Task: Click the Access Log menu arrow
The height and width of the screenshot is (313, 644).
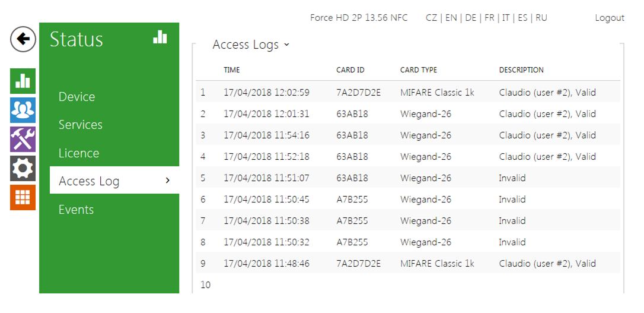Action: pos(168,181)
